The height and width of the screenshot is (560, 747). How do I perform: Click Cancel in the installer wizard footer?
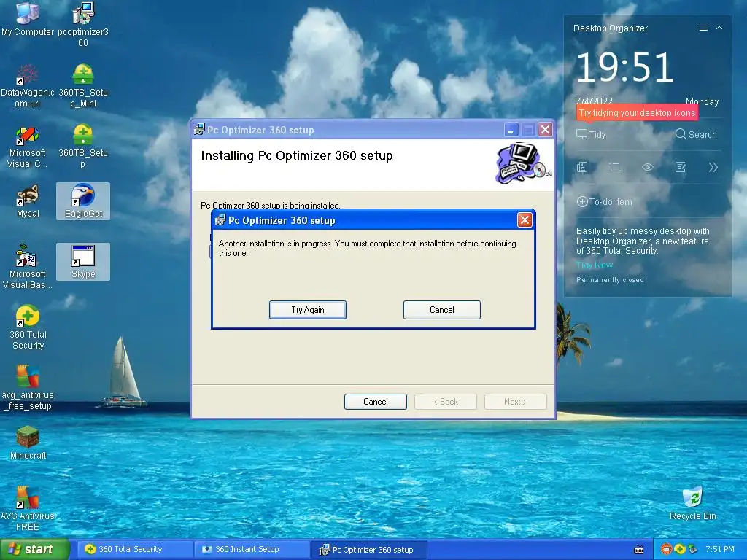[x=376, y=402]
